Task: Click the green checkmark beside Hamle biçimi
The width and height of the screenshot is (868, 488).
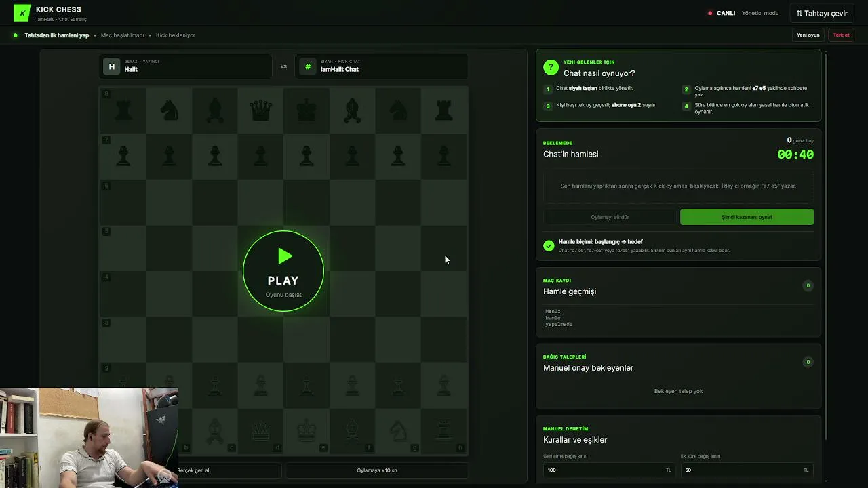Action: pyautogui.click(x=549, y=245)
